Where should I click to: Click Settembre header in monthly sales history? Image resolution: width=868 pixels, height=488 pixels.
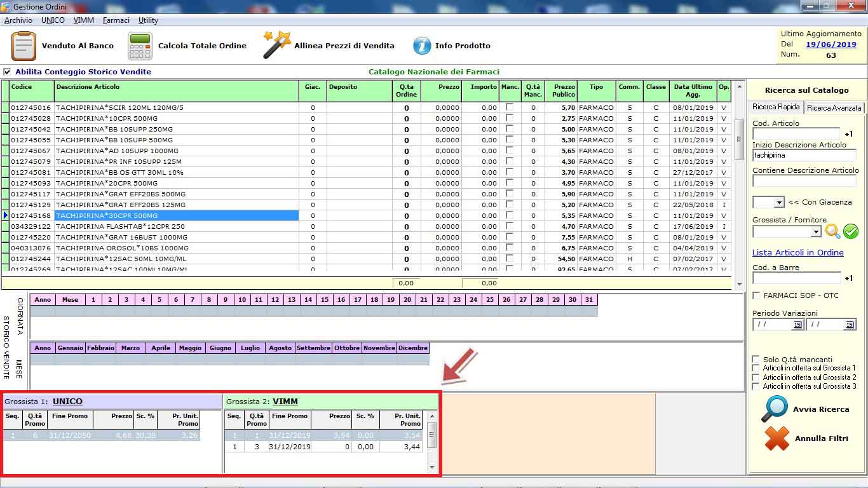[x=313, y=348]
